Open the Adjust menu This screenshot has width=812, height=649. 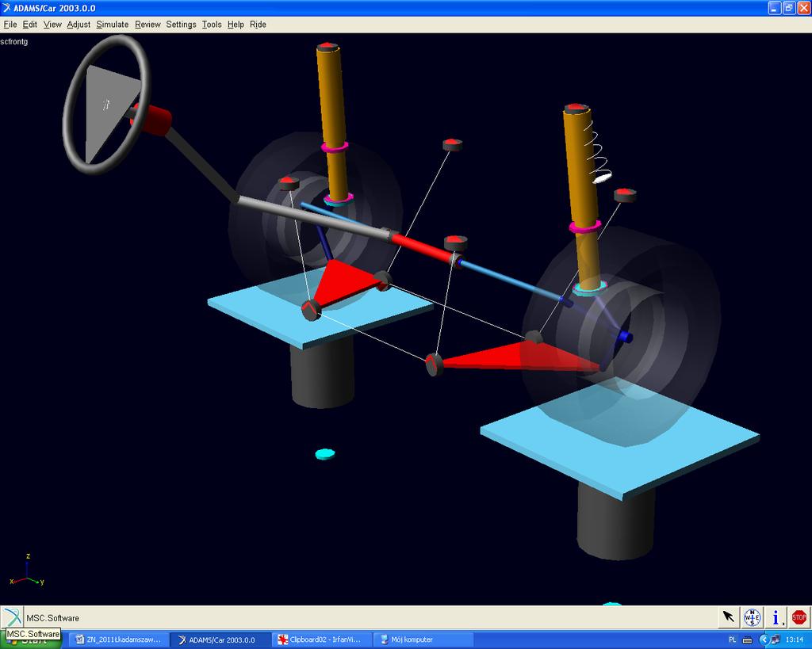[79, 25]
